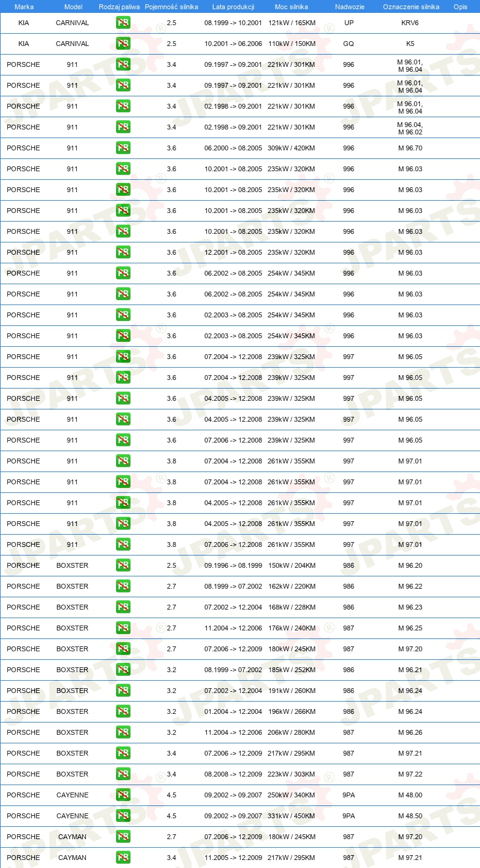Click fuel icon in Boxster M 96.23 row
The image size is (480, 868).
pyautogui.click(x=123, y=607)
